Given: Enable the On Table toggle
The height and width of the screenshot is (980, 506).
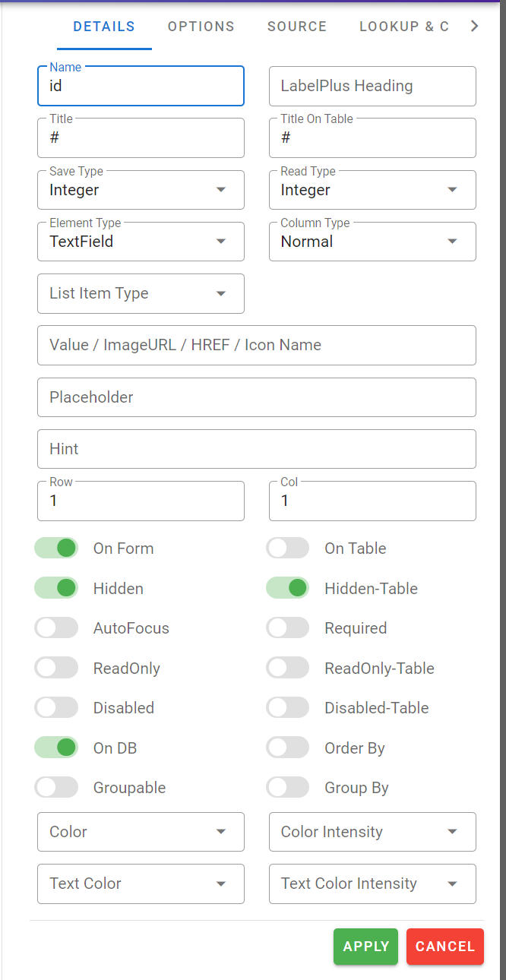Looking at the screenshot, I should pos(288,548).
